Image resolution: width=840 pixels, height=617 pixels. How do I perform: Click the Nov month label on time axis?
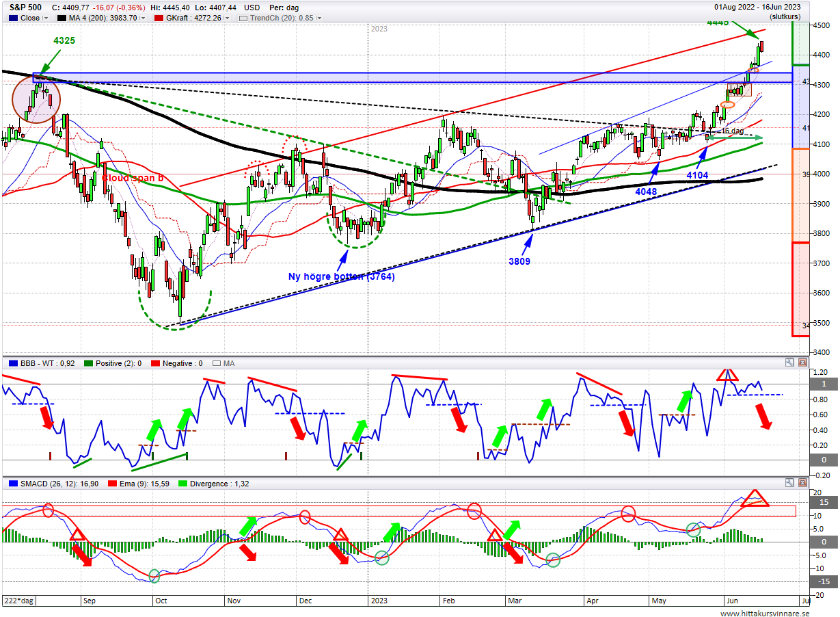pyautogui.click(x=234, y=601)
